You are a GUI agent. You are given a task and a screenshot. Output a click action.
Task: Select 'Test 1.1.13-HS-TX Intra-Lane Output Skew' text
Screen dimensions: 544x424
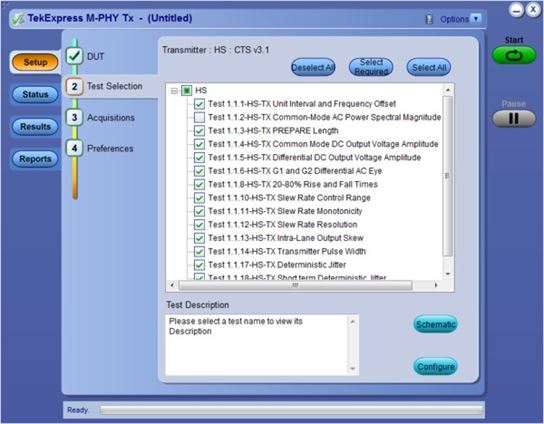coord(286,238)
